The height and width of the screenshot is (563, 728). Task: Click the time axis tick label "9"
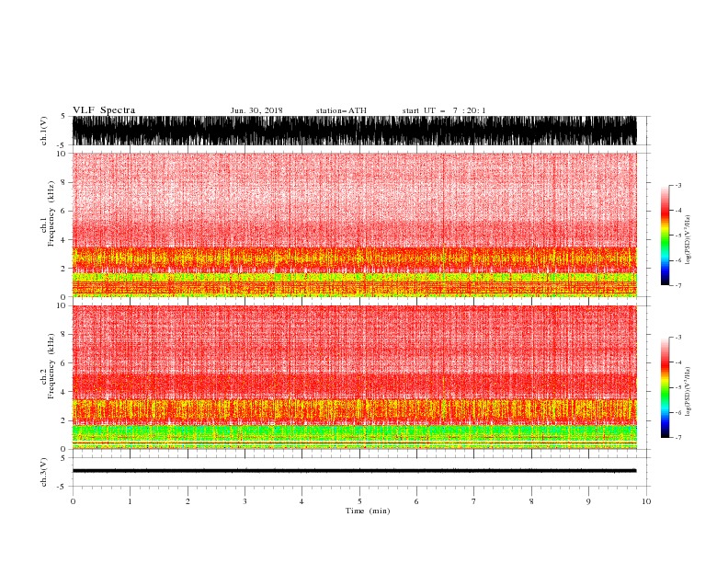[588, 501]
